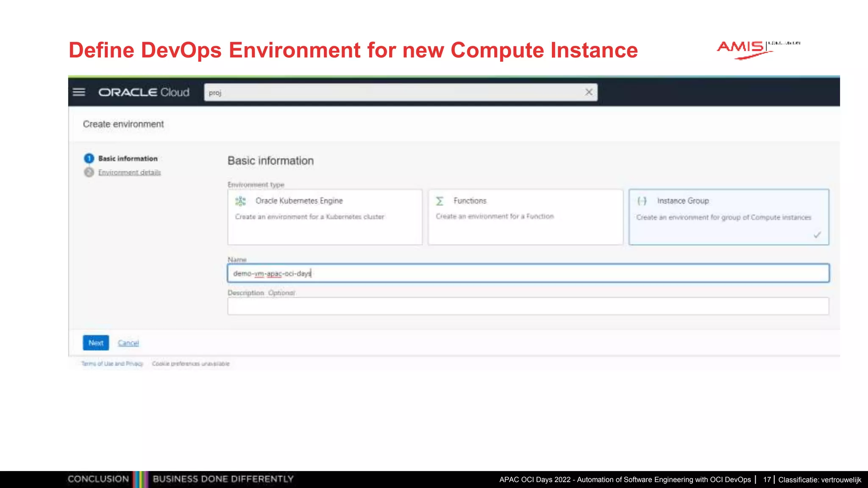The height and width of the screenshot is (488, 868).
Task: Open the Environment details step
Action: [x=130, y=172]
